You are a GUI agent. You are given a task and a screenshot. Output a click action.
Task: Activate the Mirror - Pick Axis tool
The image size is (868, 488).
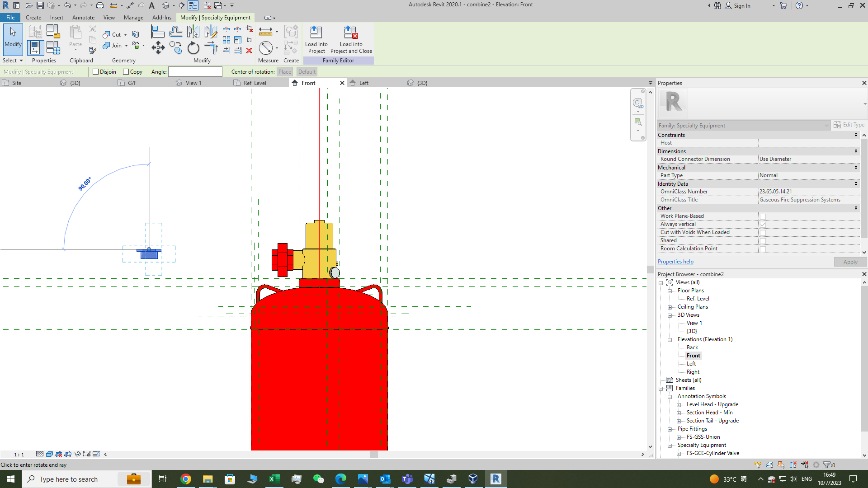193,31
